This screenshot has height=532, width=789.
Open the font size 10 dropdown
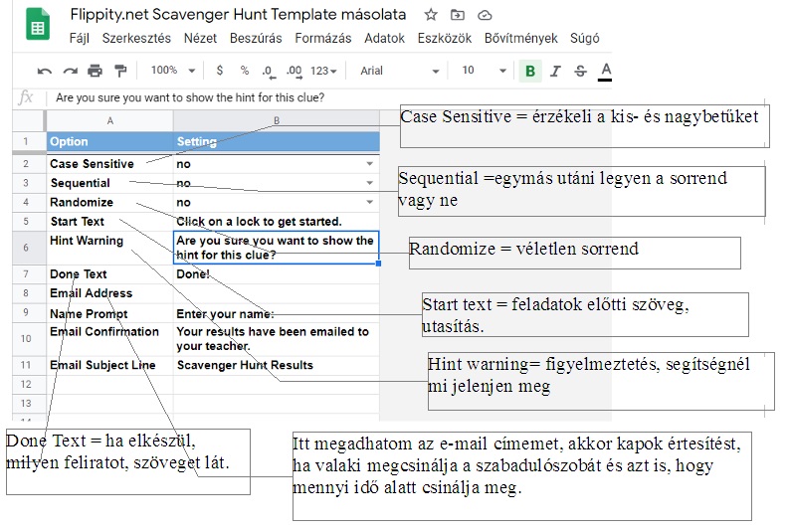coord(484,71)
